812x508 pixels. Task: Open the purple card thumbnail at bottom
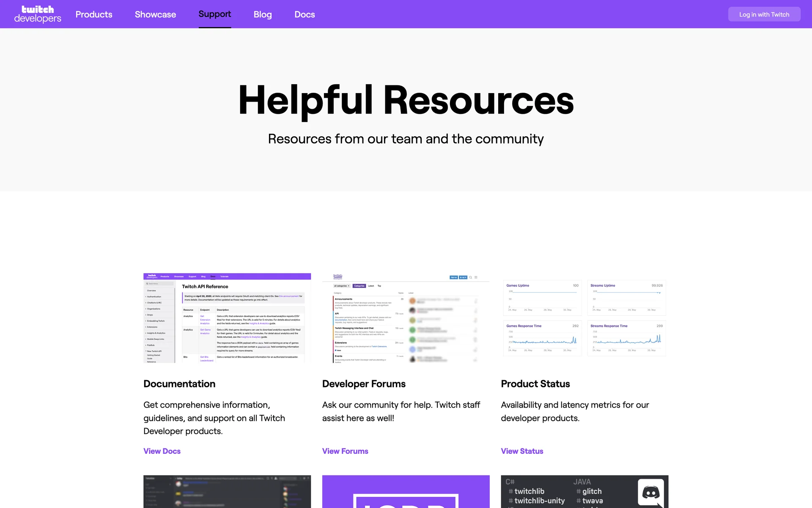(x=406, y=491)
